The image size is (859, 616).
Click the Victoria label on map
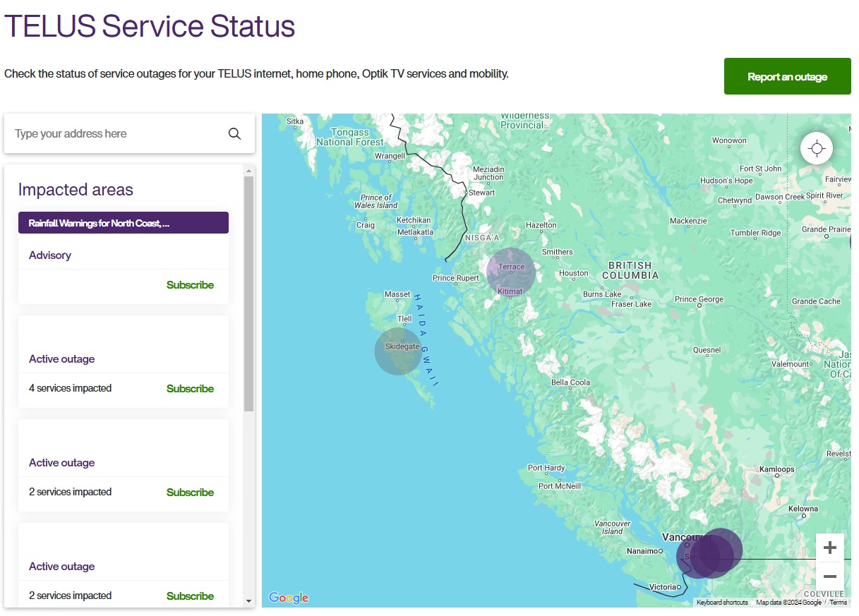(x=662, y=587)
